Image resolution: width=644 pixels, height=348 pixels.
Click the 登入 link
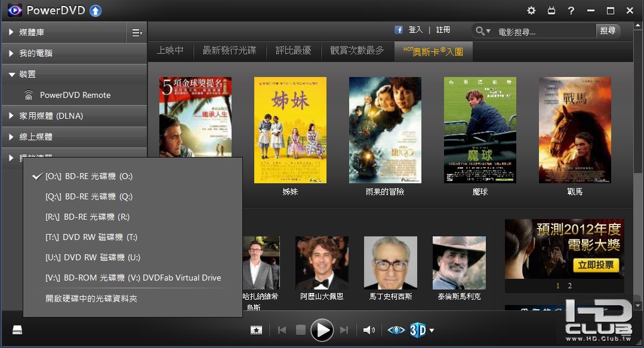(x=415, y=30)
